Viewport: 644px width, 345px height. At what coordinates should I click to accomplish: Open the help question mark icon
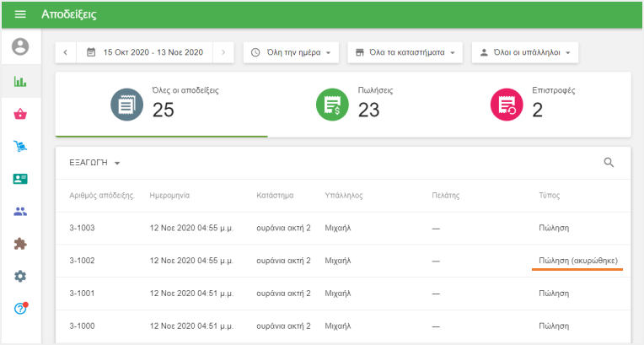point(20,309)
